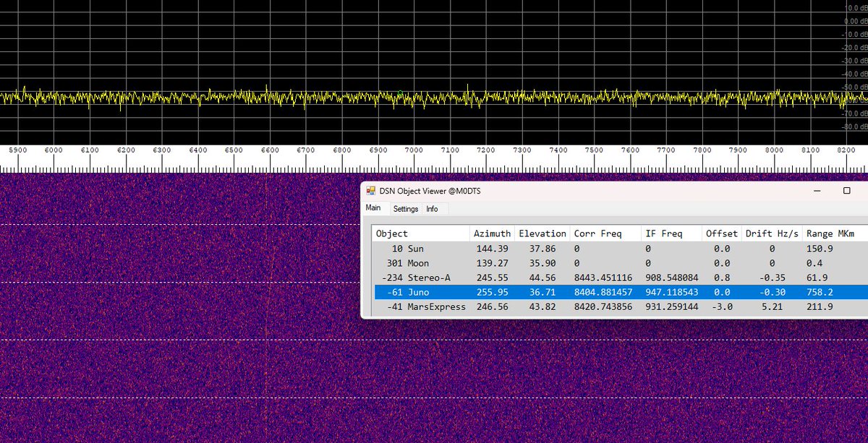Select the Sun row
Viewport: 868px width, 443px height.
click(621, 249)
